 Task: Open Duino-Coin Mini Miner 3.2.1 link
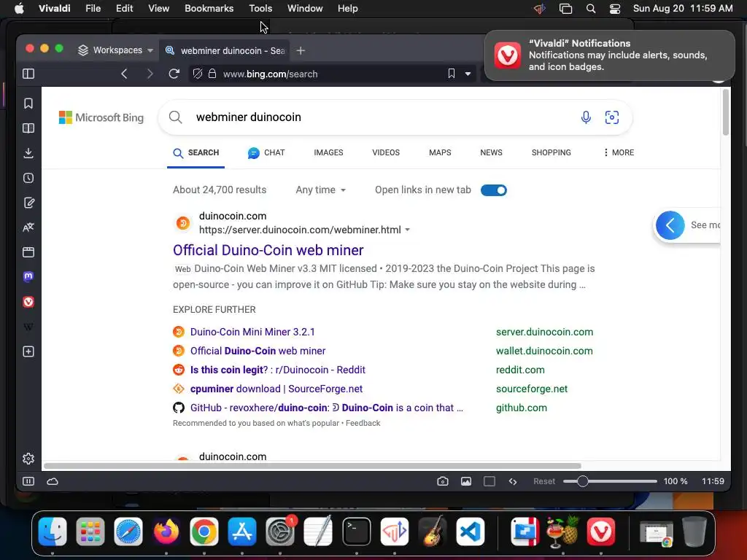tap(252, 332)
